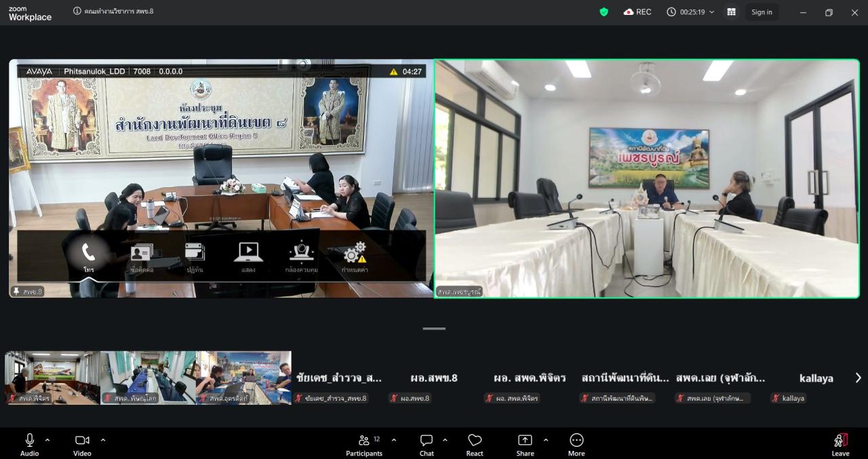Open the Participants panel
Screen dimensions: 868x459
point(364,444)
